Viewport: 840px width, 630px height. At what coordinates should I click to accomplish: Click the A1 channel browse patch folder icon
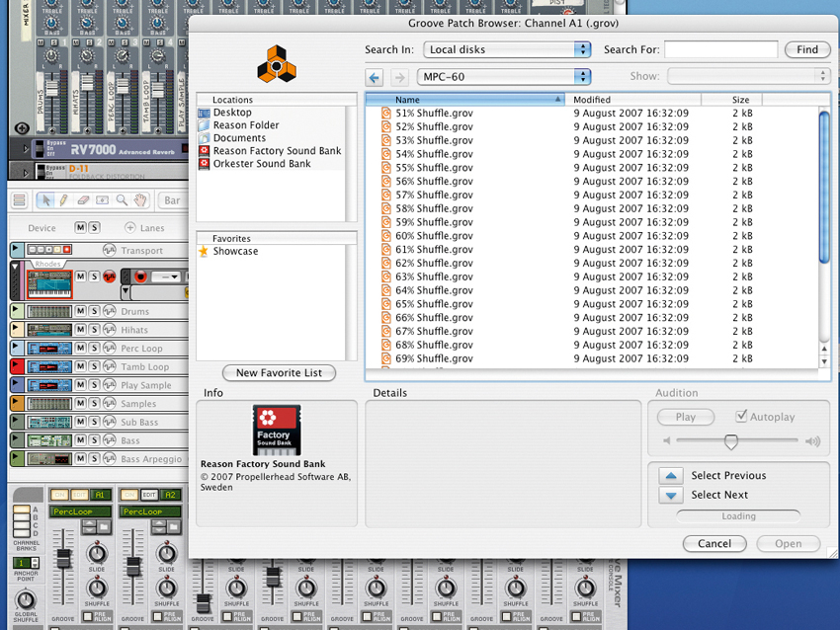[x=104, y=527]
